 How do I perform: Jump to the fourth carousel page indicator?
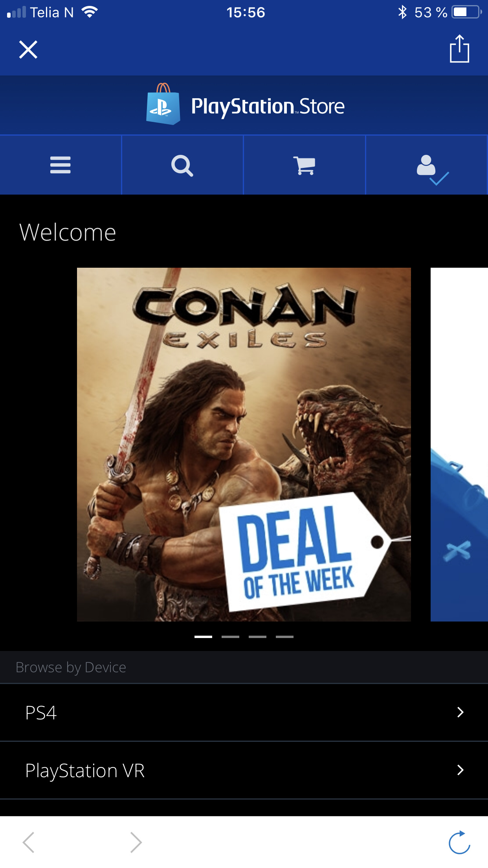point(284,637)
